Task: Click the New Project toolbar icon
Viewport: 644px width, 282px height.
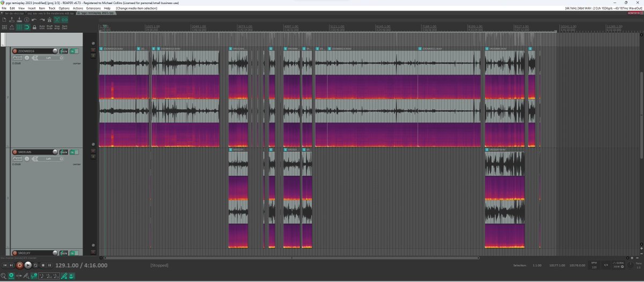Action: click(4, 20)
